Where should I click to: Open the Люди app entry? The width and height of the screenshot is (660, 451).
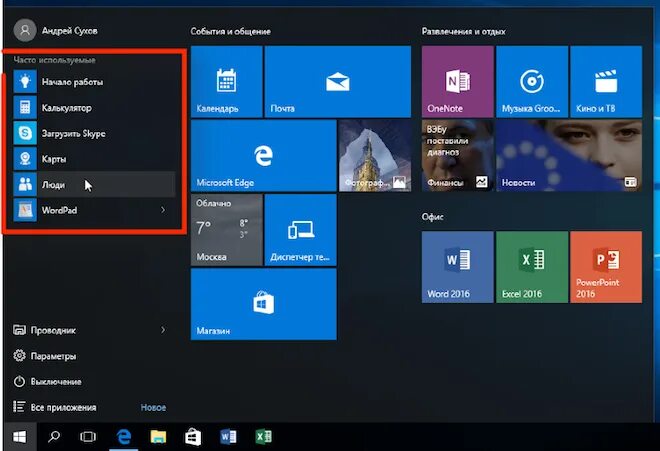94,184
